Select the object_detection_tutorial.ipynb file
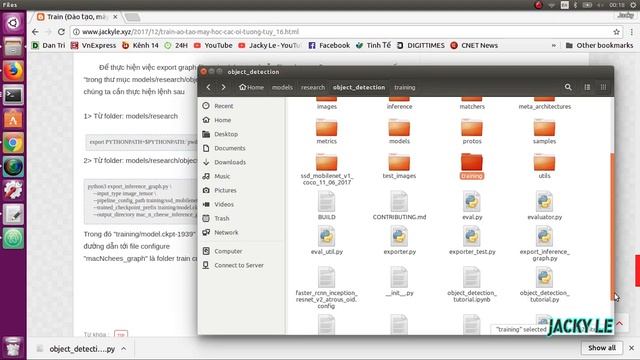This screenshot has width=640, height=360. 472,284
